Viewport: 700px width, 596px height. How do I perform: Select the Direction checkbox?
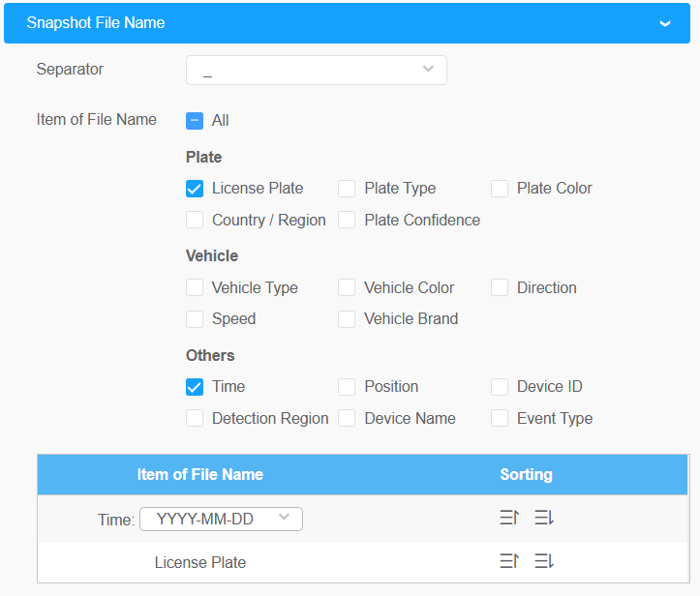(x=500, y=287)
